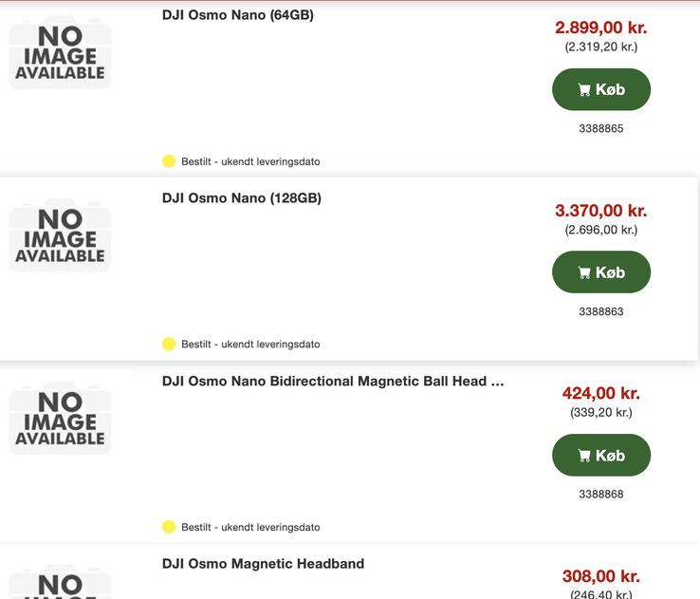Click the 308,00 kr. headband price

pos(600,576)
